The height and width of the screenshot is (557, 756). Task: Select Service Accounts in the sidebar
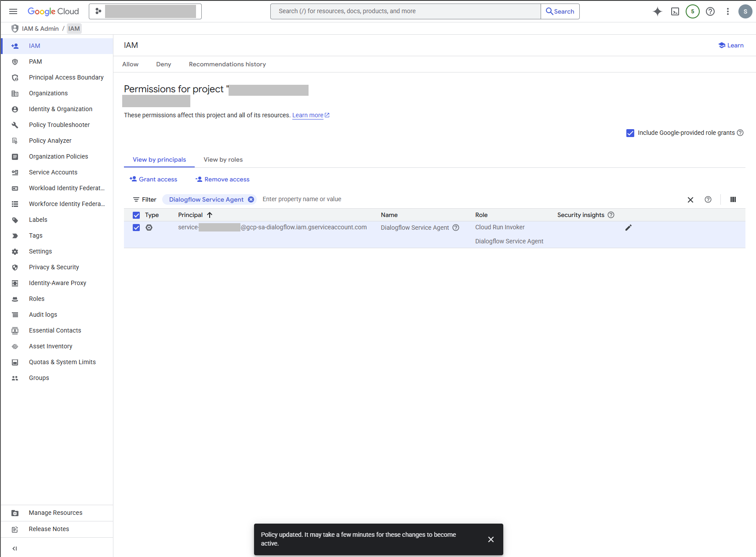pos(53,172)
